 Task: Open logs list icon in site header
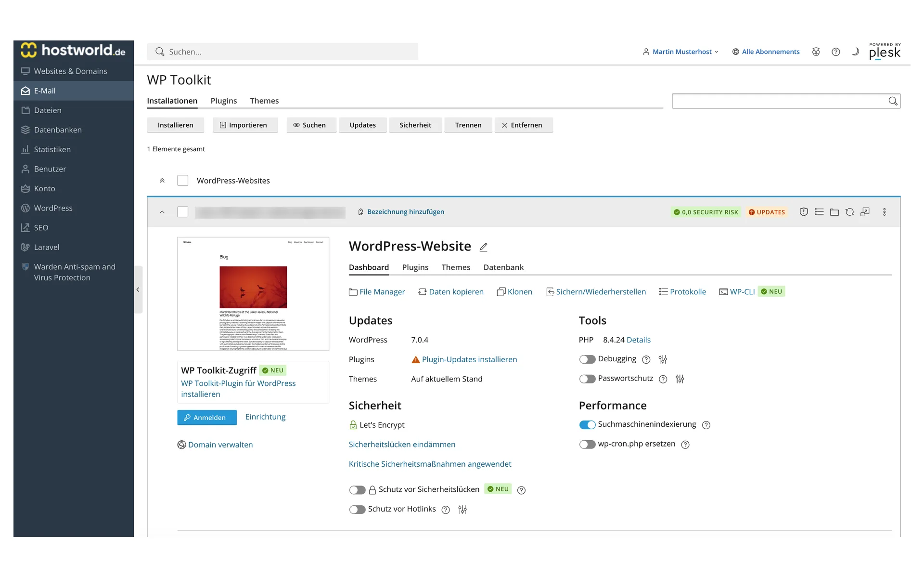819,212
